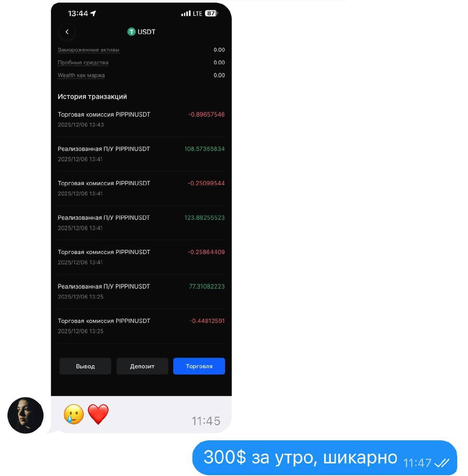Tap the blue Торговля button
The width and height of the screenshot is (468, 476).
tap(199, 366)
